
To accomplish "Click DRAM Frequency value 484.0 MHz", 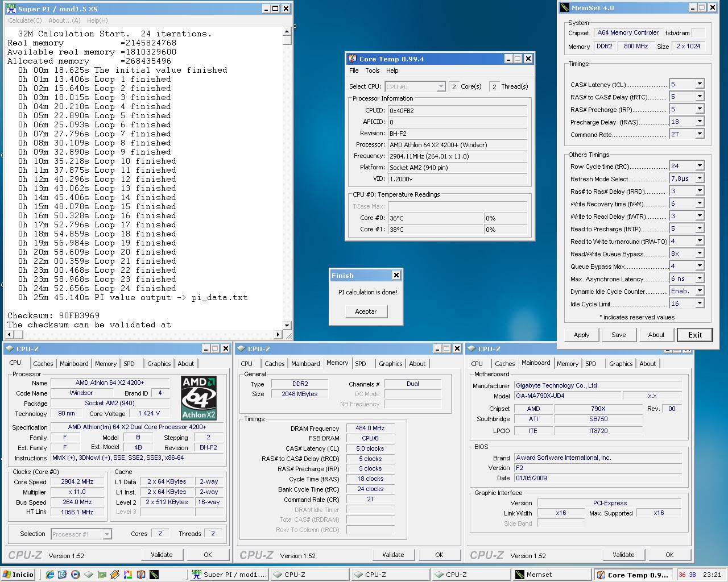I will coord(370,428).
